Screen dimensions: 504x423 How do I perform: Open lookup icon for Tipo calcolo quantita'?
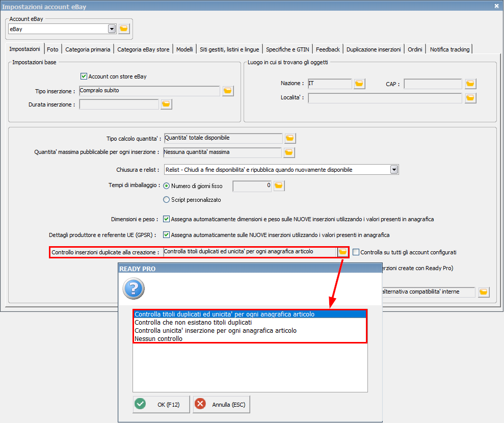290,138
